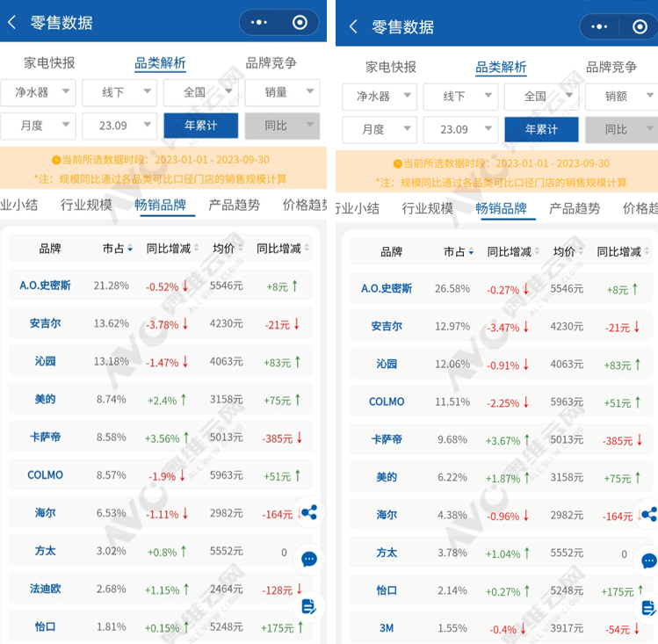
Task: Open 销额 metric dropdown in right panel
Action: tap(622, 97)
